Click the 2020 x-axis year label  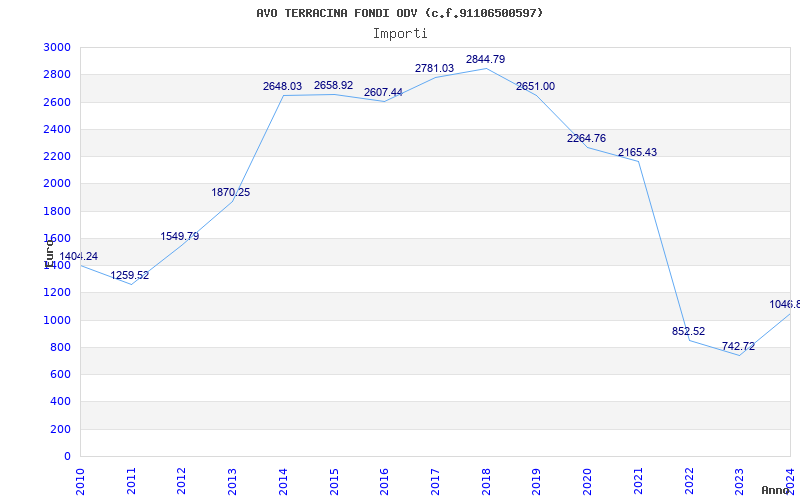coord(587,481)
